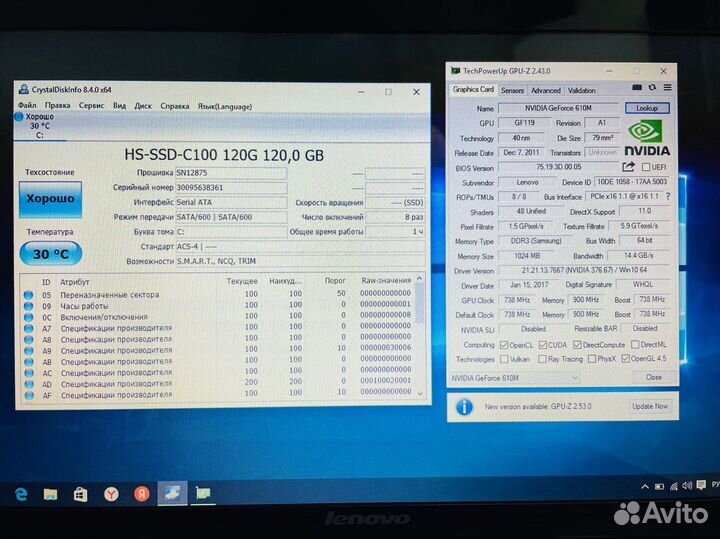
Task: Toggle the OpenCL checkbox
Action: click(x=504, y=345)
